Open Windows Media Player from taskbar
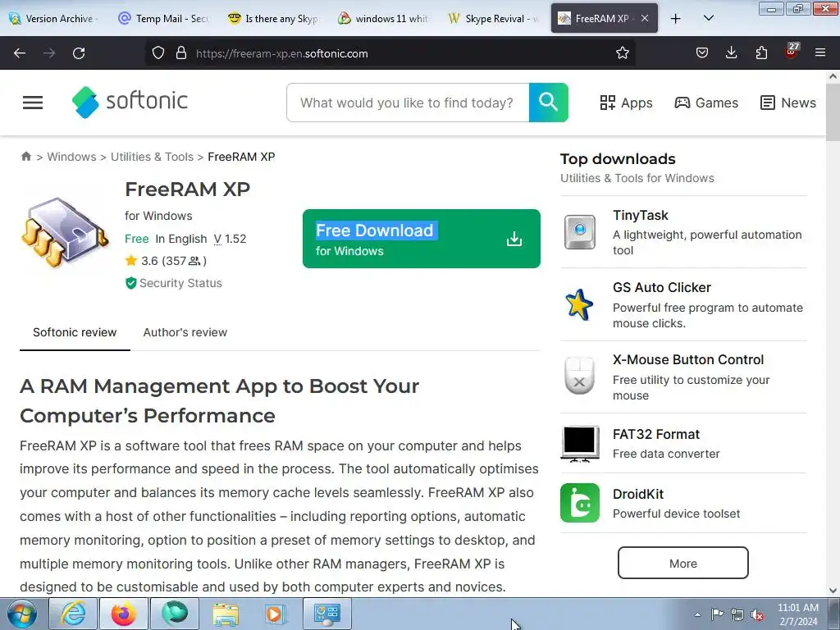840x630 pixels. coord(276,614)
